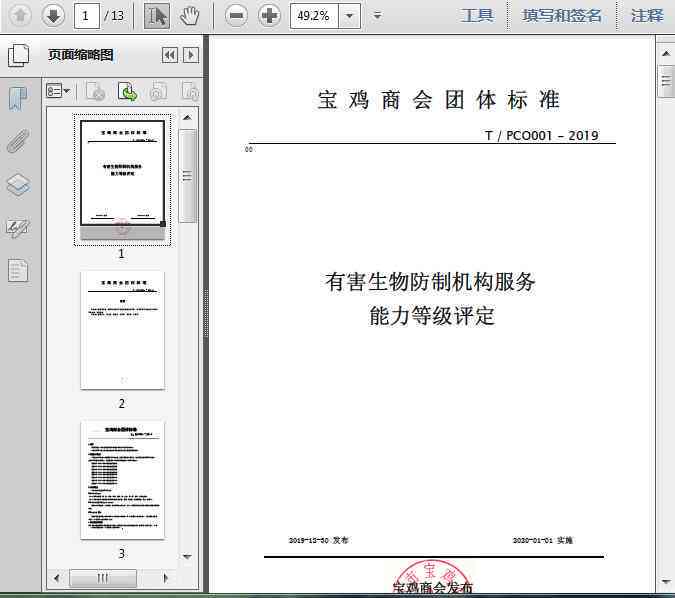
Task: Click the replace pages green arrow icon
Action: click(127, 91)
